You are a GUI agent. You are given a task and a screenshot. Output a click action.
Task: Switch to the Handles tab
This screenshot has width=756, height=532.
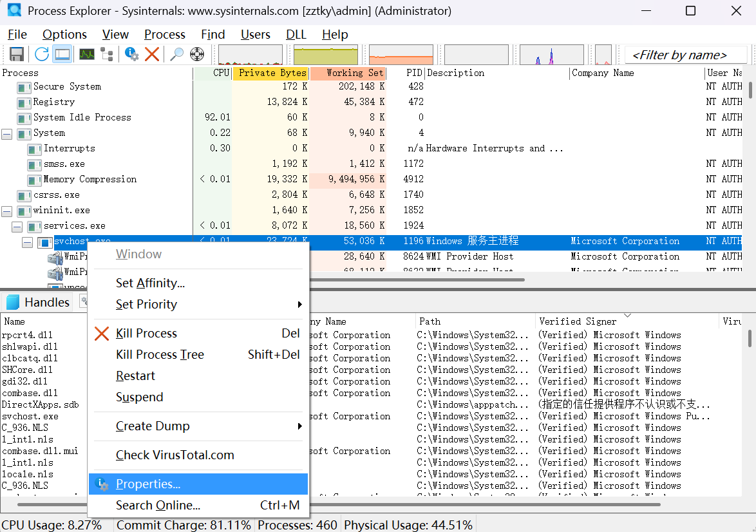[39, 302]
